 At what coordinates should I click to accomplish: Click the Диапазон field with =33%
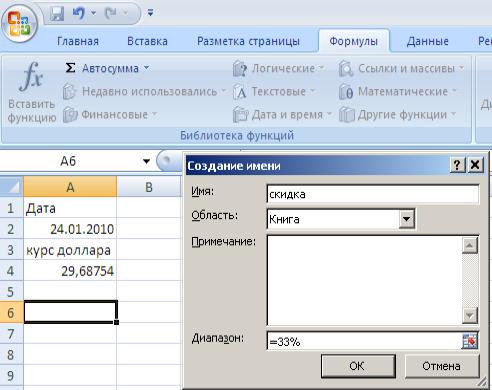coord(364,341)
